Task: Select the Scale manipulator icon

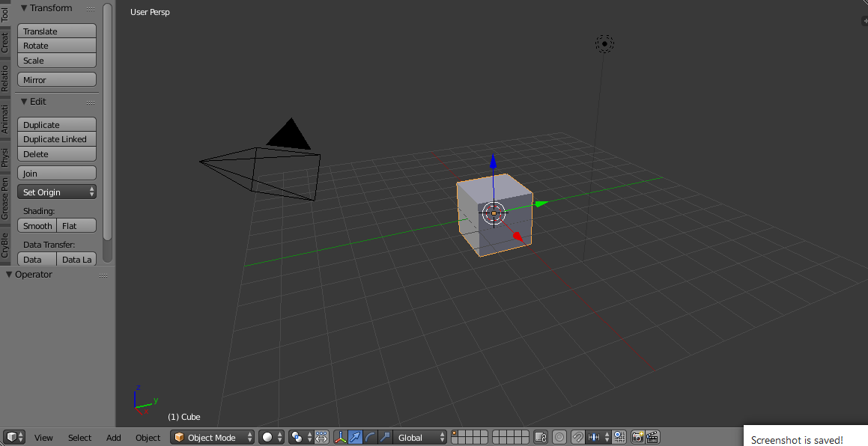Action: 384,437
